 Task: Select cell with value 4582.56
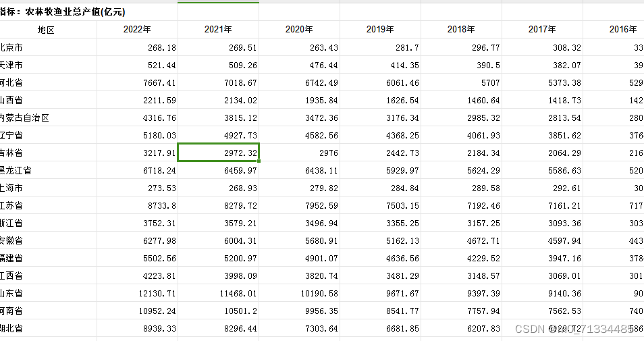(x=299, y=135)
